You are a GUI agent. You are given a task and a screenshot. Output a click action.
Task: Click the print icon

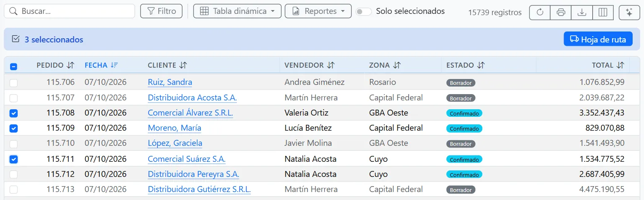coord(561,12)
